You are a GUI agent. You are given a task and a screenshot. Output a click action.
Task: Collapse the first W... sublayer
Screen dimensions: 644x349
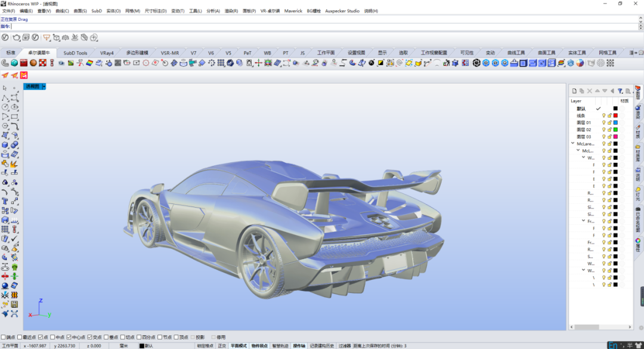point(584,157)
